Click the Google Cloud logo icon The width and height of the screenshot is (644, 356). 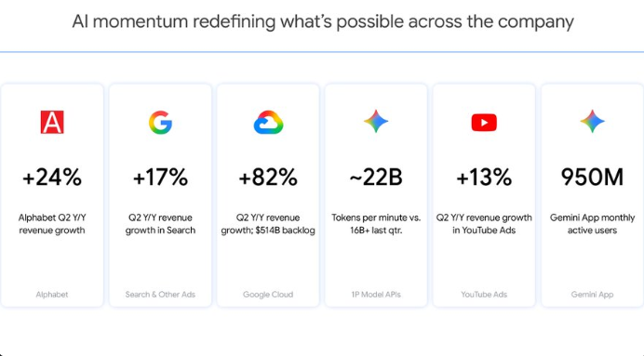pyautogui.click(x=268, y=122)
